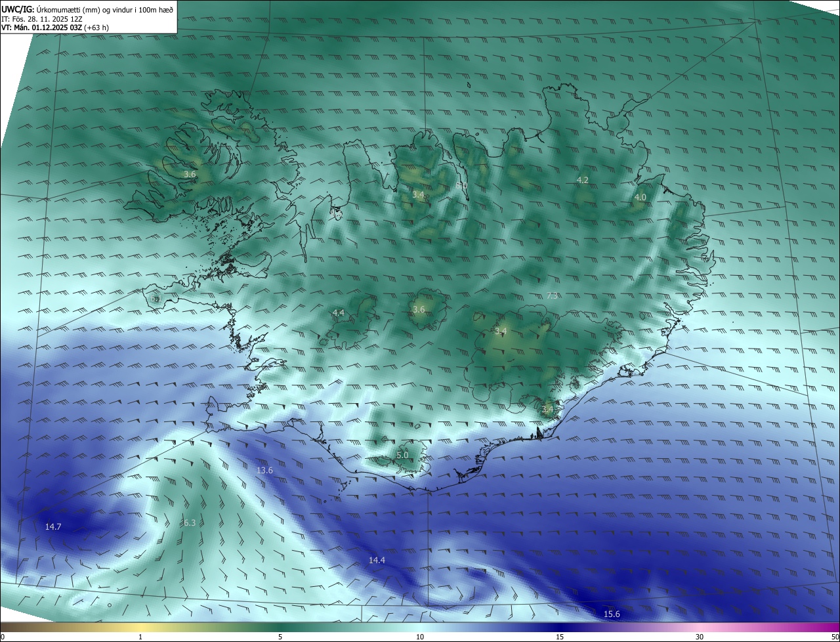The image size is (840, 642).
Task: Click the 10 tick on the colour scale
Action: coord(420,637)
